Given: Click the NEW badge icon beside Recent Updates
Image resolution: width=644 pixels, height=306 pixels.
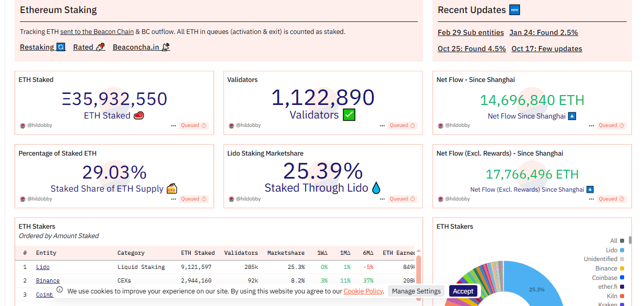Looking at the screenshot, I should click(x=514, y=10).
